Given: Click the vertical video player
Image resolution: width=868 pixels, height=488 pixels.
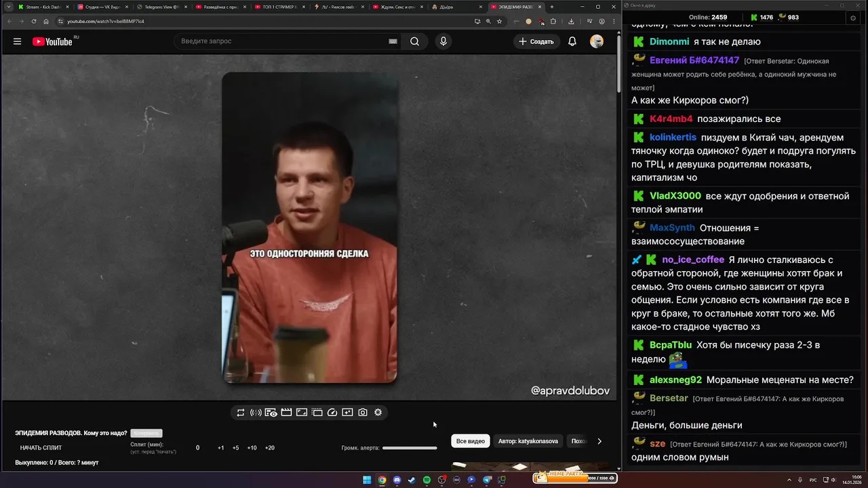Looking at the screenshot, I should pyautogui.click(x=310, y=228).
